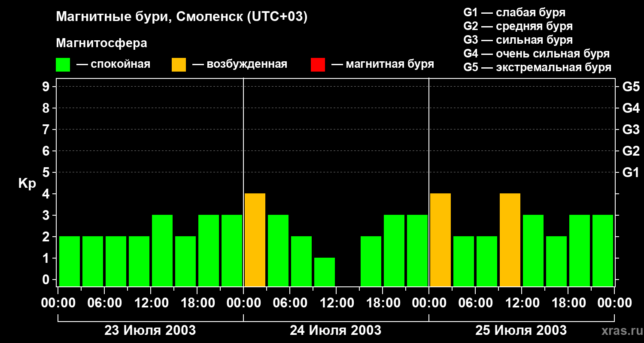Screen dimensions: 644x343
Task: Click the G1 storm level label
Action: [631, 172]
